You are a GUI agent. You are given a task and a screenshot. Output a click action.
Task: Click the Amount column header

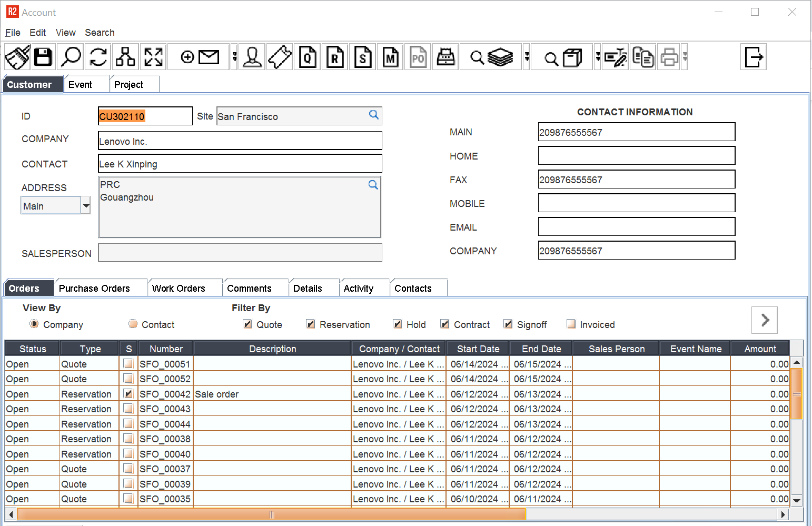pos(759,349)
